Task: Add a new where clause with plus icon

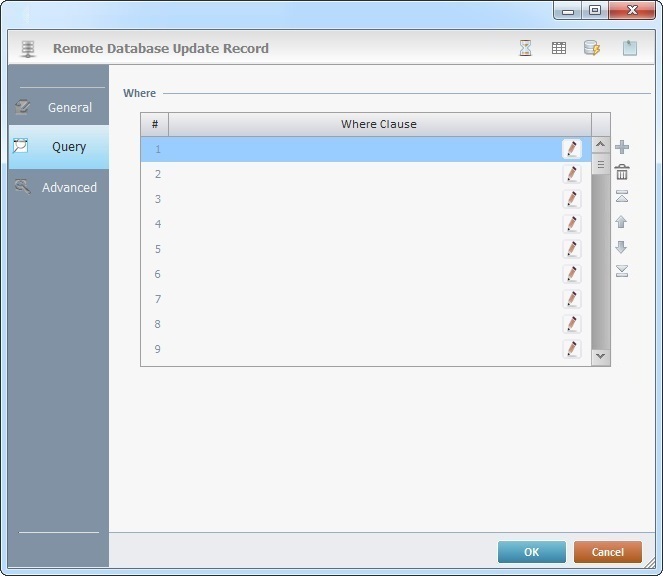Action: [622, 148]
